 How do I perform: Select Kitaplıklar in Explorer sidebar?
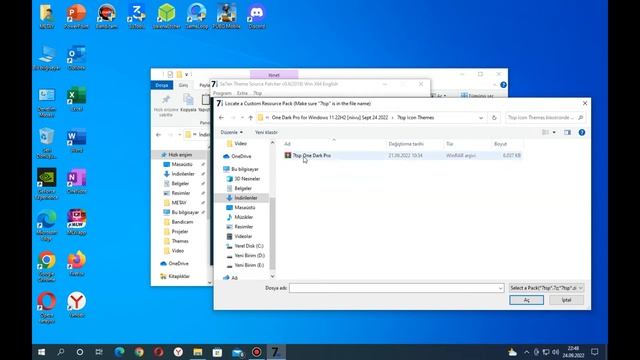click(175, 276)
